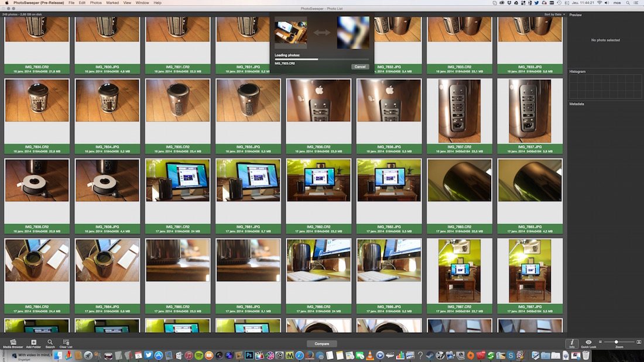Toggle the Info panel button
Image resolution: width=644 pixels, height=362 pixels.
tap(572, 343)
